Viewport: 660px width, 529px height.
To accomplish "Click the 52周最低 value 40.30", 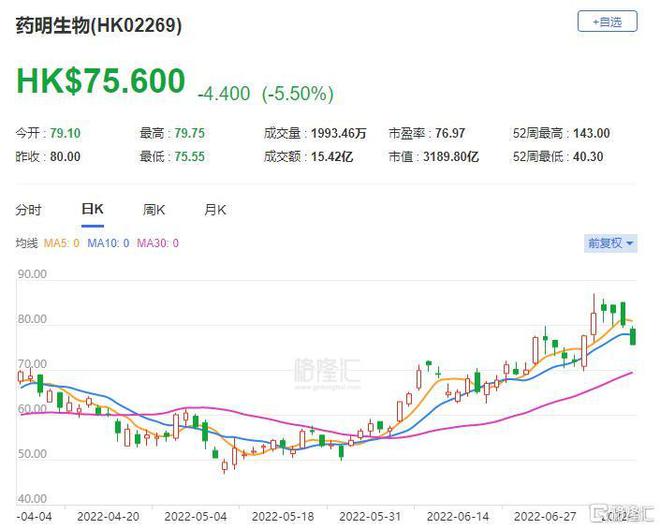I will [588, 157].
